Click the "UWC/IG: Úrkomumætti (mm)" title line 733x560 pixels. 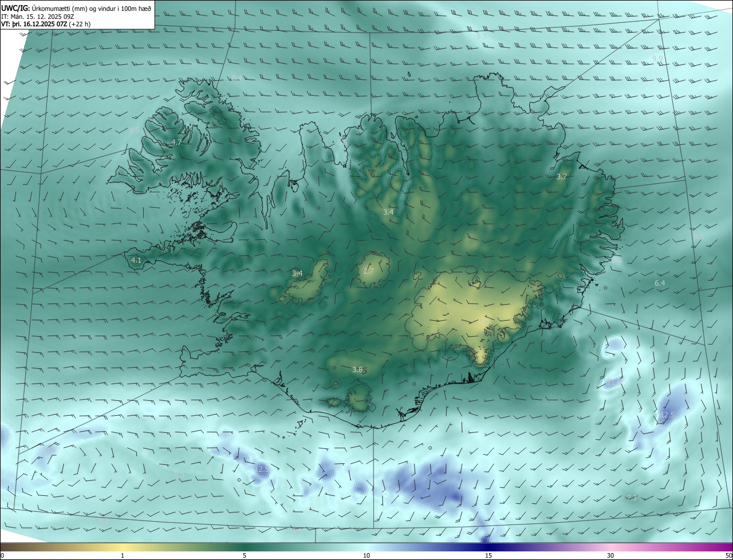point(76,9)
